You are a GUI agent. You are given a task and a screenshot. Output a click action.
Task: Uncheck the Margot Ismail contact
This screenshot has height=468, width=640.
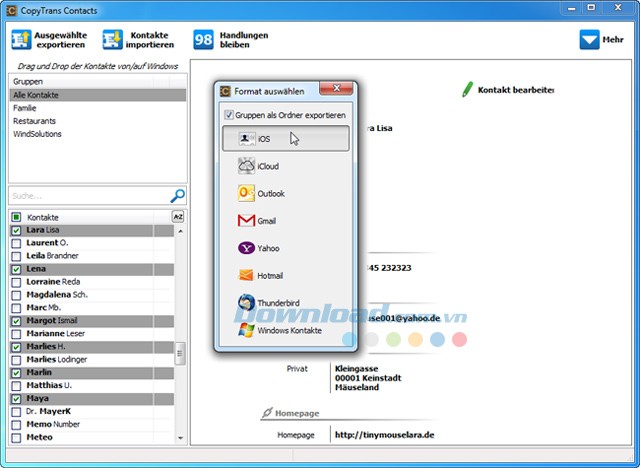(x=16, y=321)
